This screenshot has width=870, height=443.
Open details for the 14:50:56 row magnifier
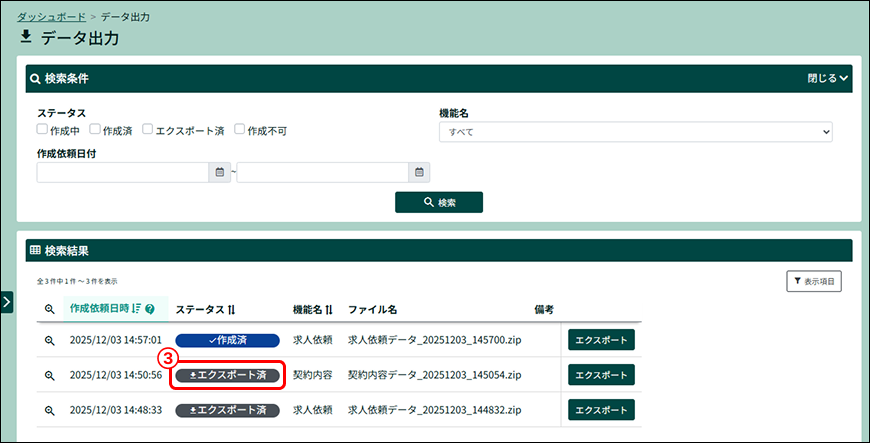[50, 376]
